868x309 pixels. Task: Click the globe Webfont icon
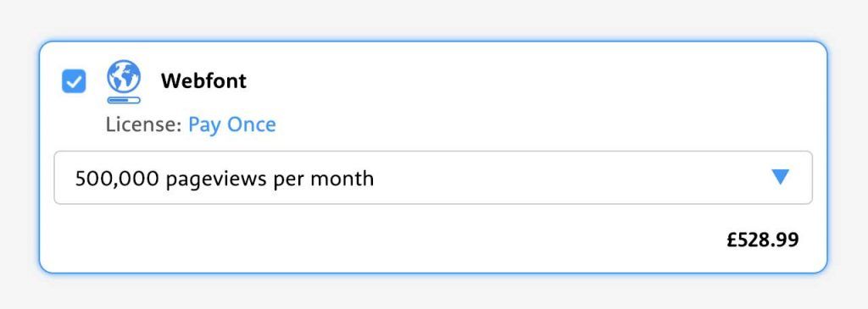(124, 82)
